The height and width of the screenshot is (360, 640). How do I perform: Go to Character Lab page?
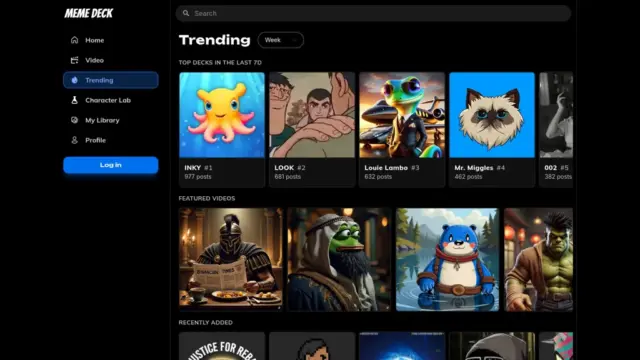111,100
